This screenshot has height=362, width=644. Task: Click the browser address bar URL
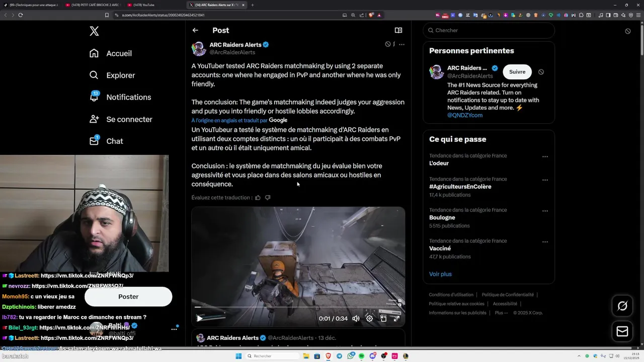pyautogui.click(x=163, y=15)
